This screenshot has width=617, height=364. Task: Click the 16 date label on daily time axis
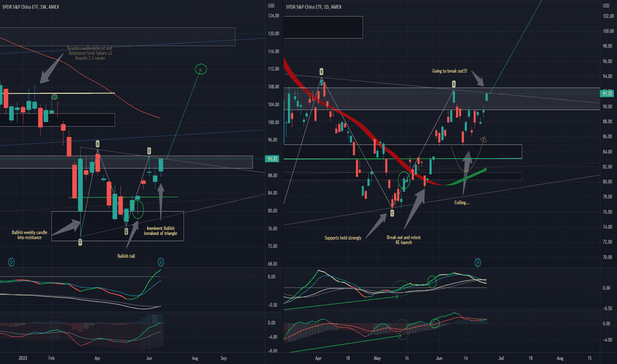pos(406,358)
